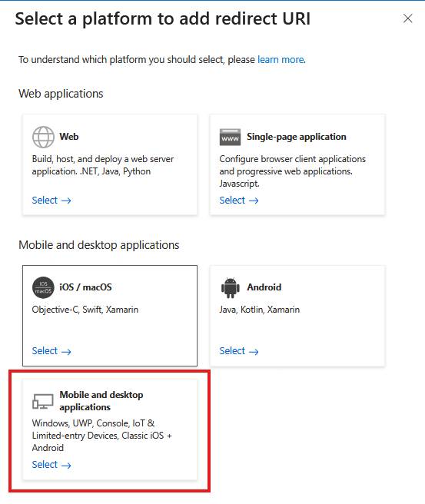Click the Windows, UWP, Console description text
This screenshot has height=504, width=425.
click(102, 436)
